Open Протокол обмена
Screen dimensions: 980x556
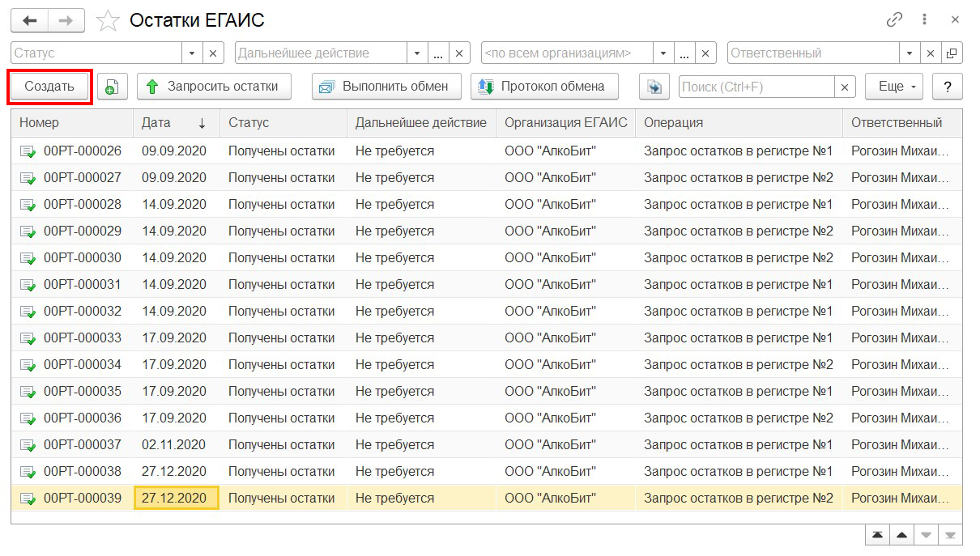coord(543,87)
